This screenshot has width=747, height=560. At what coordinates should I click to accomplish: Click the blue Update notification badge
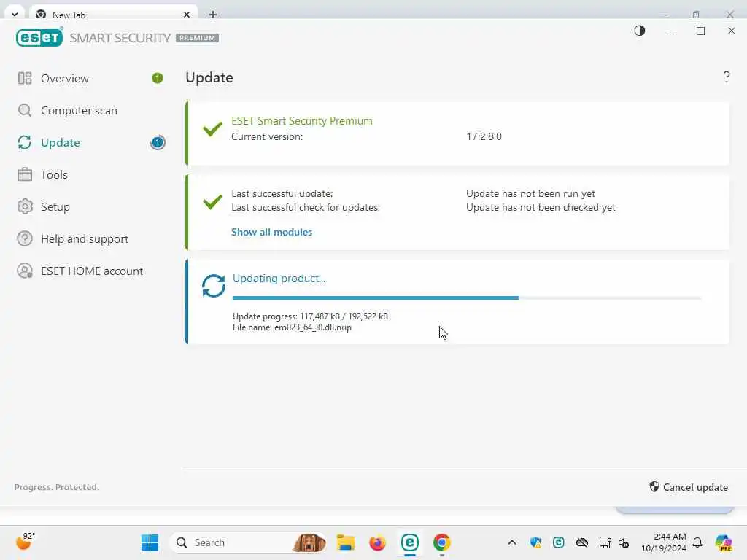pos(158,142)
